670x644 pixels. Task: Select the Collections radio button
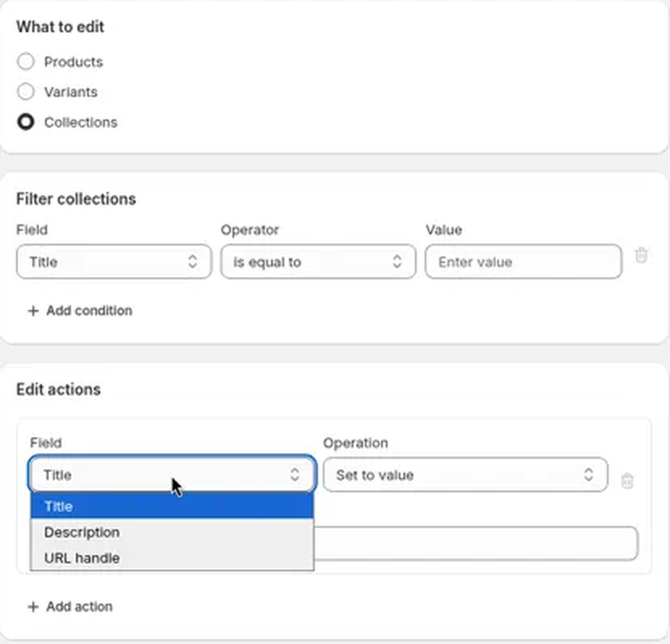26,122
